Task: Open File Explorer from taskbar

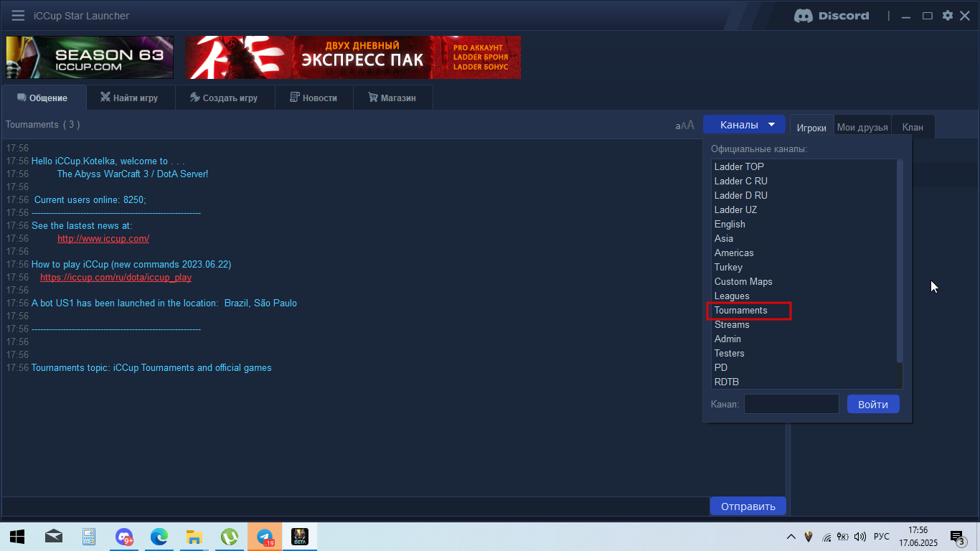Action: 194,537
